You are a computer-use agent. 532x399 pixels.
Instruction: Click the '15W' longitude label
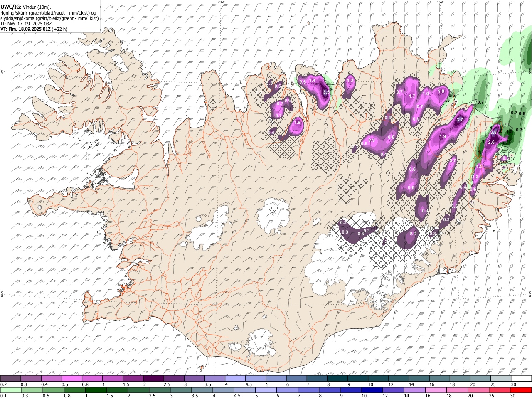(440, 2)
